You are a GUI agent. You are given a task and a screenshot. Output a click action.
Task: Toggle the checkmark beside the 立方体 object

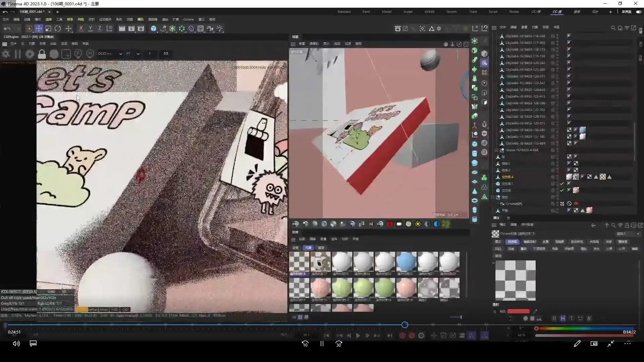click(x=562, y=190)
